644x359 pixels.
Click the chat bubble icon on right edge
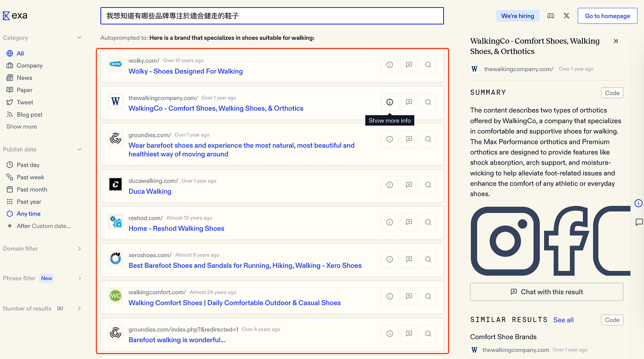[x=639, y=222]
